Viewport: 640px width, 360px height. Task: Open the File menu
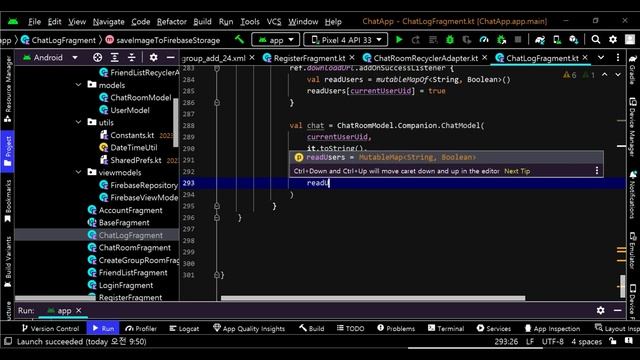[34, 22]
